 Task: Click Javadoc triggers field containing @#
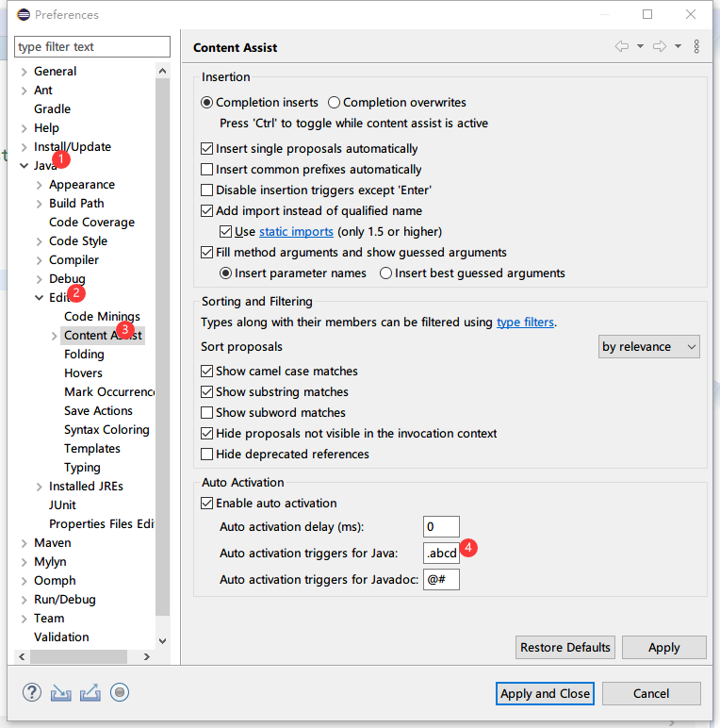click(441, 579)
